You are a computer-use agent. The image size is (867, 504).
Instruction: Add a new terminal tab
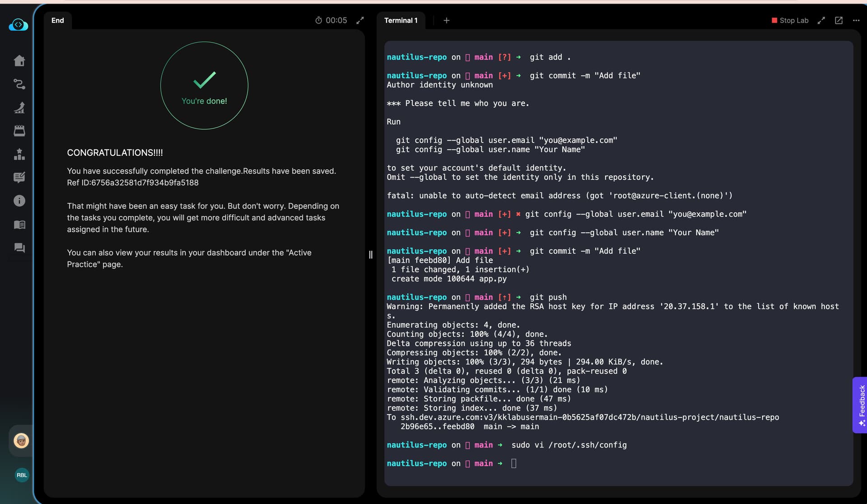pos(446,20)
